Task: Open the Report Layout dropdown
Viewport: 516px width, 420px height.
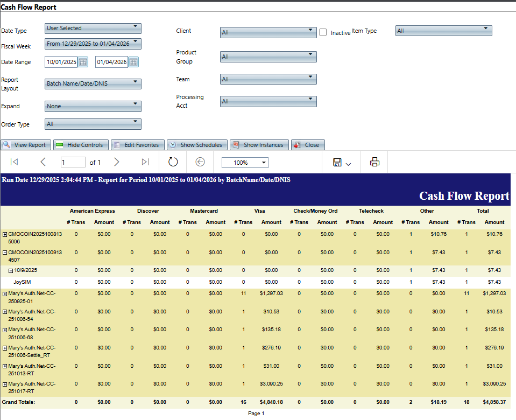Action: click(93, 83)
